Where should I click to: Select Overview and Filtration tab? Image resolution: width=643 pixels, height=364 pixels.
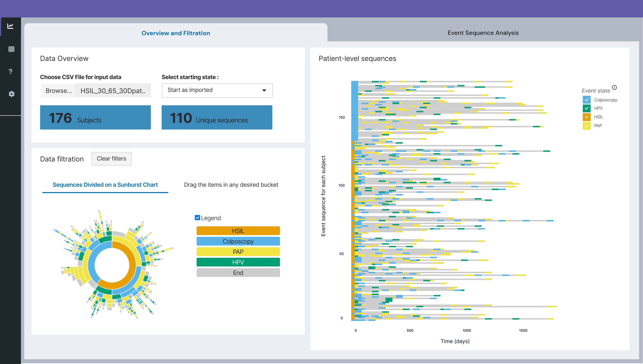tap(176, 33)
